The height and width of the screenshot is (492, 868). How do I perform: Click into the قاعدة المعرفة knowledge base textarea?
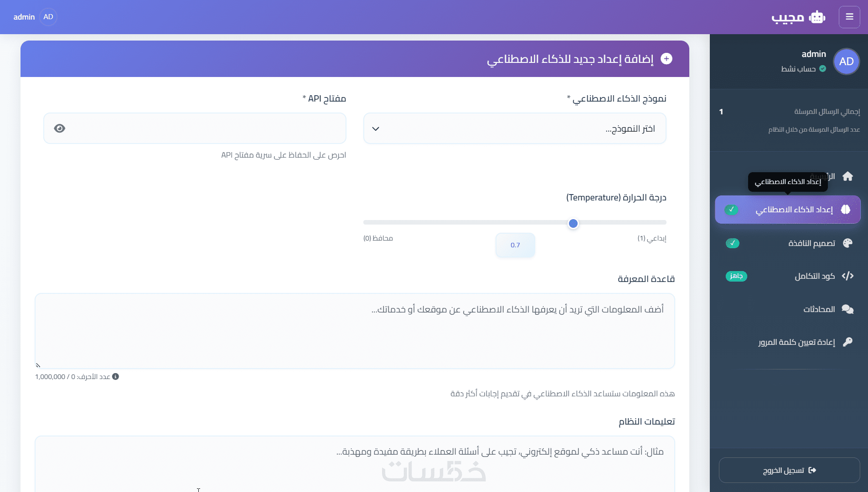355,331
